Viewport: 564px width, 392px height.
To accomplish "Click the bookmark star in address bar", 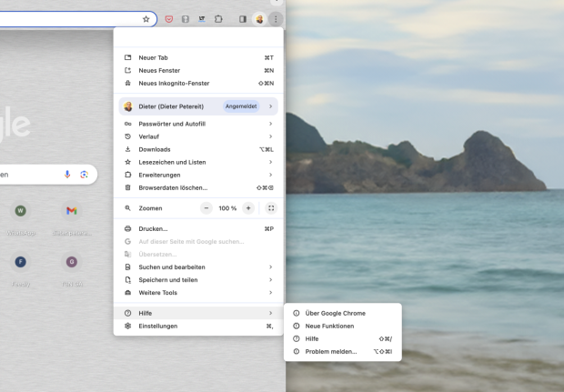I will pyautogui.click(x=146, y=18).
